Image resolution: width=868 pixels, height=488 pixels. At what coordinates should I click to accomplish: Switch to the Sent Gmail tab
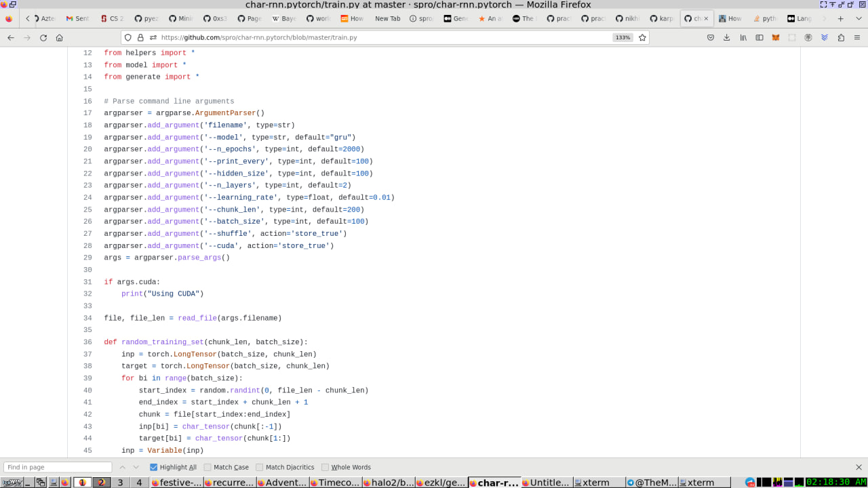(78, 18)
